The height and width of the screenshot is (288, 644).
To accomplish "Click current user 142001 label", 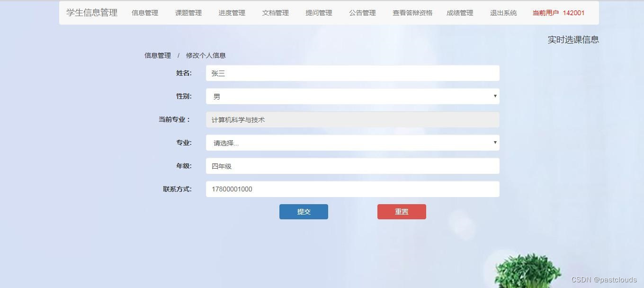I will click(x=559, y=13).
